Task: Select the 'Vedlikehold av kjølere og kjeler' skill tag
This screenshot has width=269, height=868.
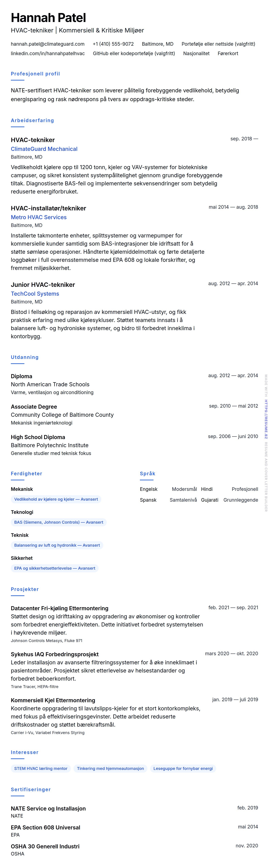Action: (x=56, y=499)
